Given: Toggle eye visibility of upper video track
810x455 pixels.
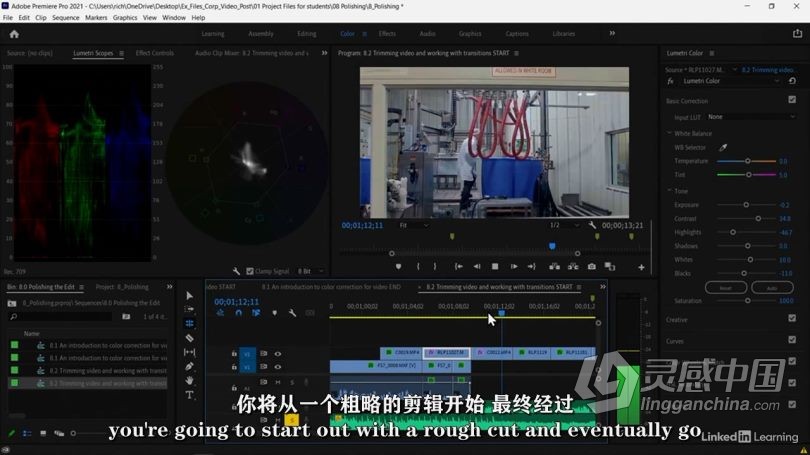Looking at the screenshot, I should 278,354.
